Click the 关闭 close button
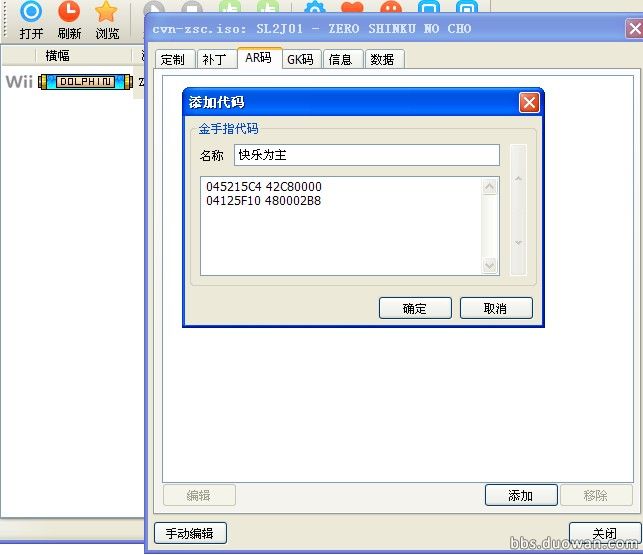Image resolution: width=643 pixels, height=555 pixels. click(603, 533)
